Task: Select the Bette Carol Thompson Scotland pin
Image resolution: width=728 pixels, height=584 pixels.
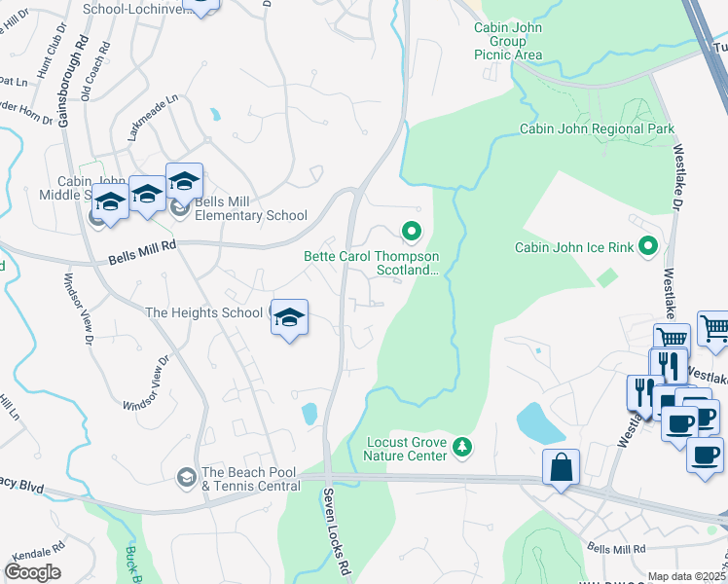Action: pos(412,232)
